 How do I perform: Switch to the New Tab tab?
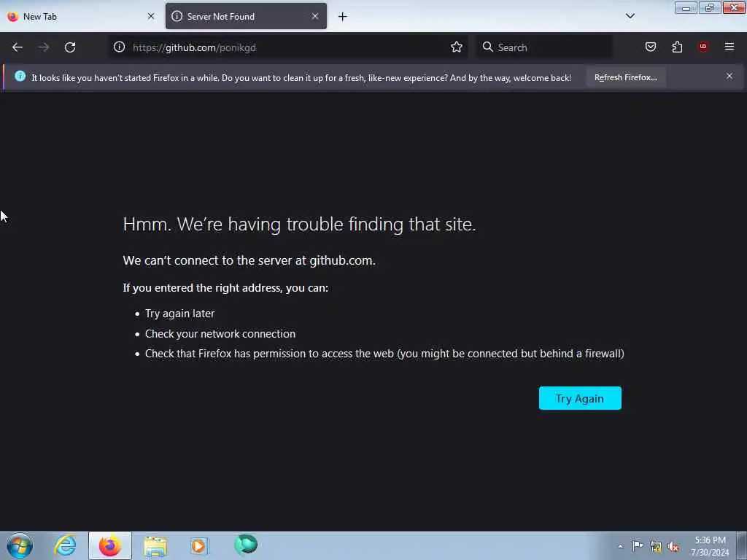[x=81, y=16]
